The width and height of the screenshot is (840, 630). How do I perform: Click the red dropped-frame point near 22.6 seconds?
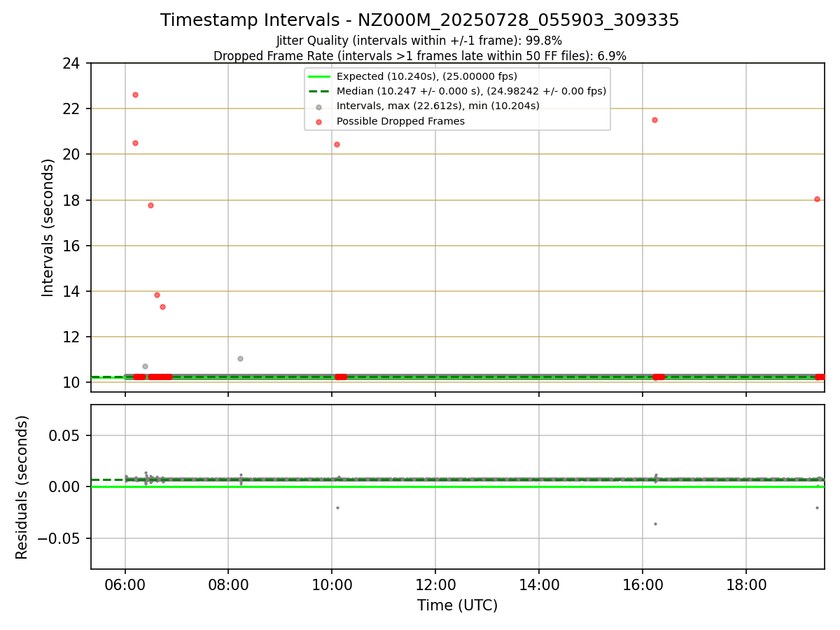click(x=135, y=94)
